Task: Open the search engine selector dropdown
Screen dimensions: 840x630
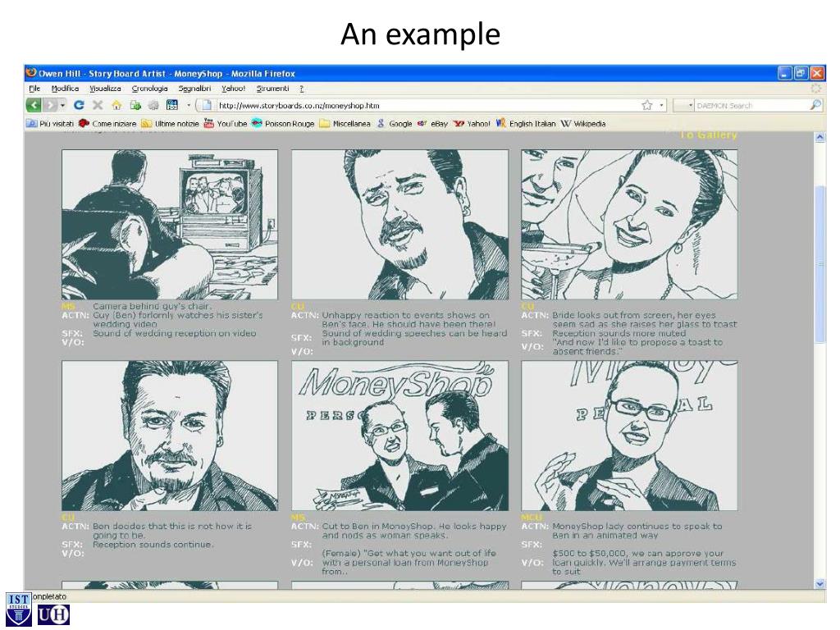Action: (683, 106)
